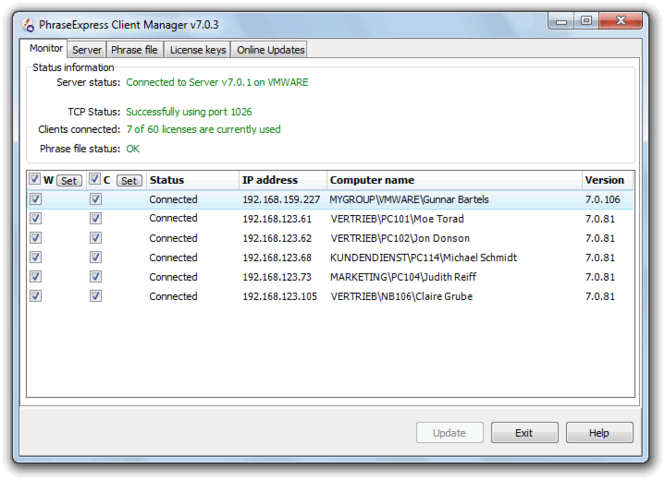Toggle W checkbox for Michael Schmidt row
Screen dimensions: 665x480
pyautogui.click(x=36, y=257)
